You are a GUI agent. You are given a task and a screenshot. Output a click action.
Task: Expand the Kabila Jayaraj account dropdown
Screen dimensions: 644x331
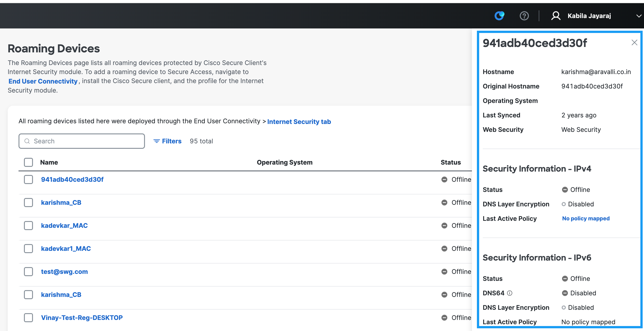point(639,16)
